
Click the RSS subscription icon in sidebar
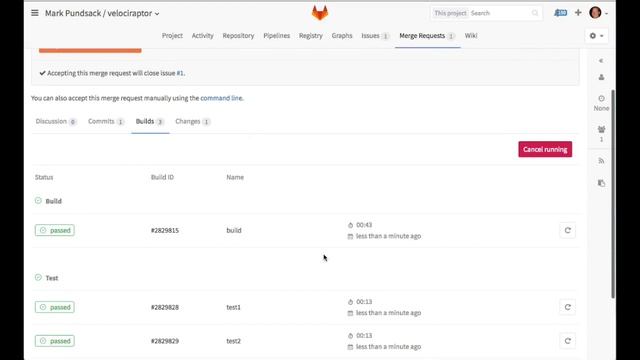601,161
